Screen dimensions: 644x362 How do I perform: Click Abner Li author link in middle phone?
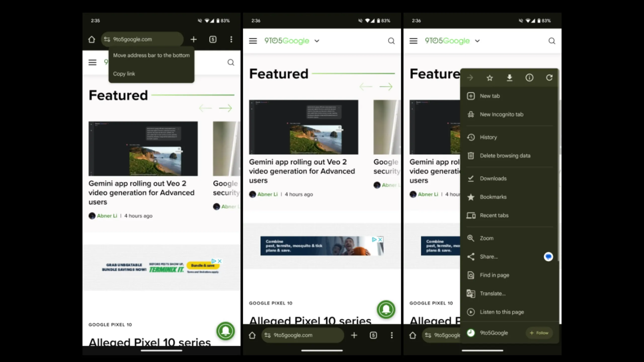click(267, 194)
